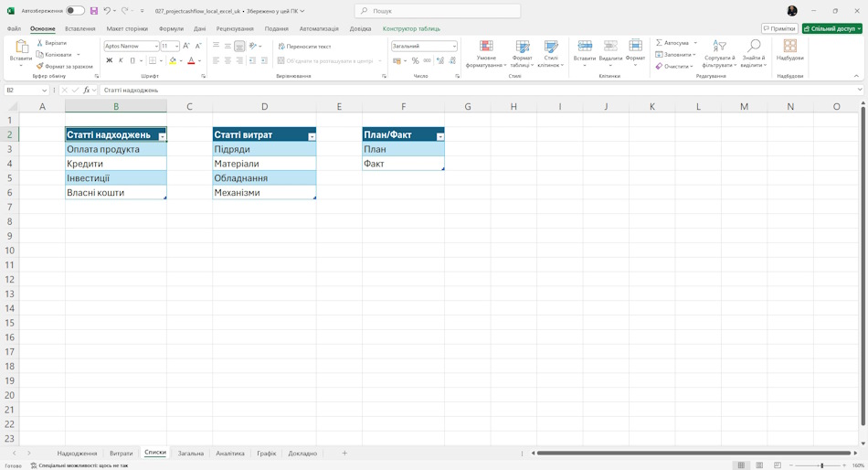Toggle bottom vertical alignment button

(239, 46)
